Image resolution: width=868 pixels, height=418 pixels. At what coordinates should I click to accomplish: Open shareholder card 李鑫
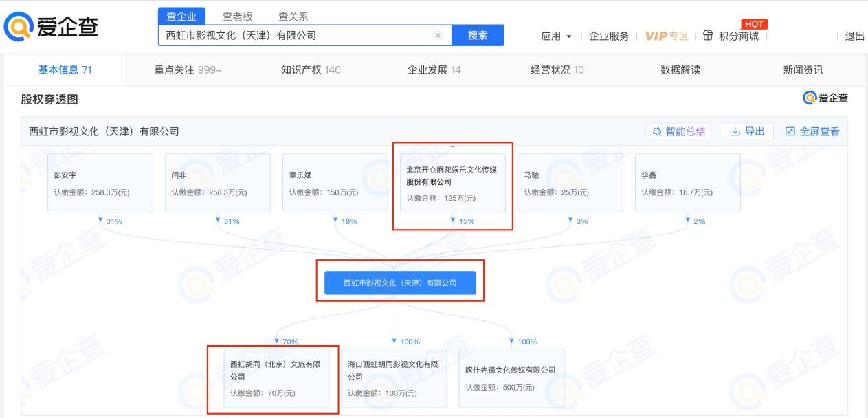point(688,182)
